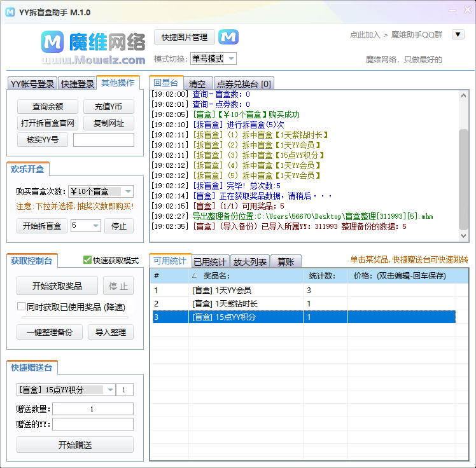Click the 停止 button next to 开始拆盲盒
This screenshot has height=468, width=476.
click(x=119, y=226)
